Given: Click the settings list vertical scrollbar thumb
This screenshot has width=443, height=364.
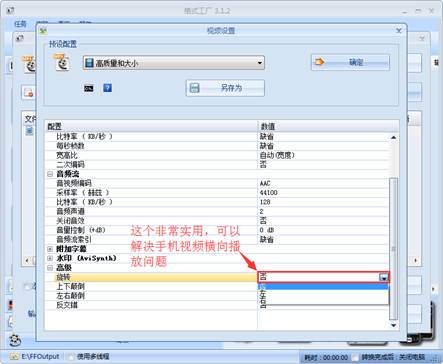Looking at the screenshot, I should click(394, 248).
